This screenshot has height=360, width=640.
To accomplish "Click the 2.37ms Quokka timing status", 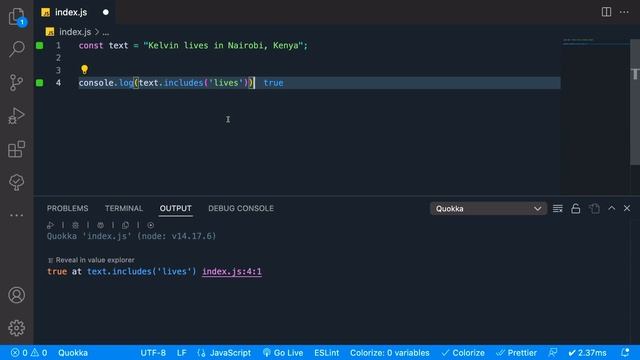I will coord(587,353).
